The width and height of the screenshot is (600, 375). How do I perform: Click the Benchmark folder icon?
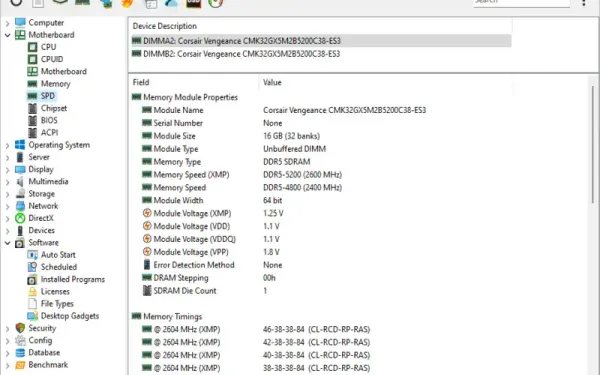tap(20, 365)
